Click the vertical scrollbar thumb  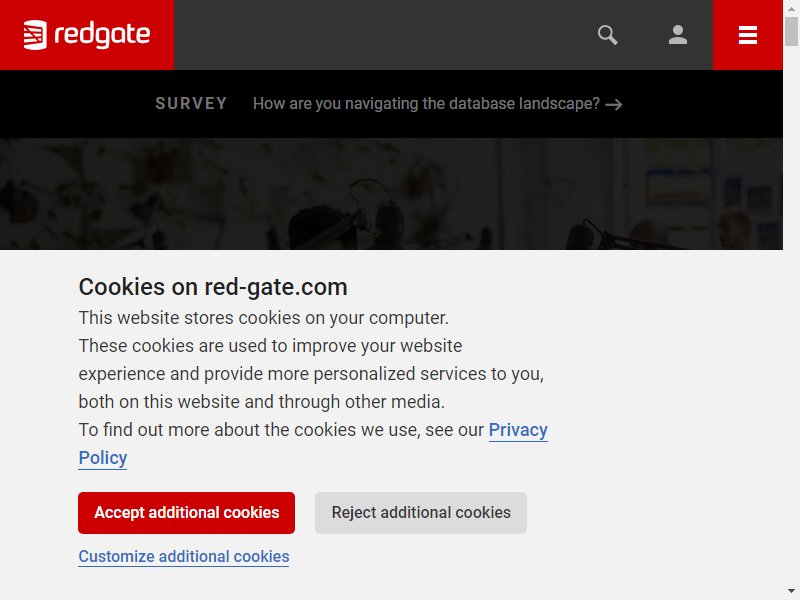[791, 32]
